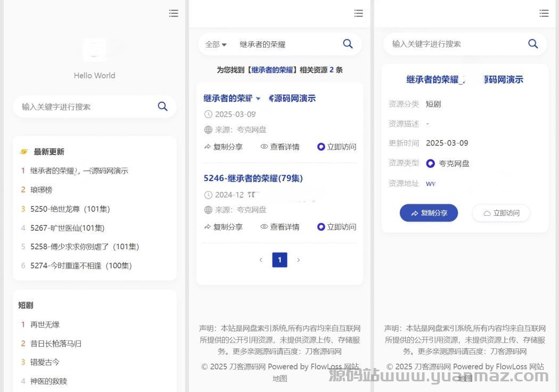Viewport: 559px width, 392px height.
Task: Open 昔日长枪落马归 in the 短剧 list
Action: [x=56, y=344]
